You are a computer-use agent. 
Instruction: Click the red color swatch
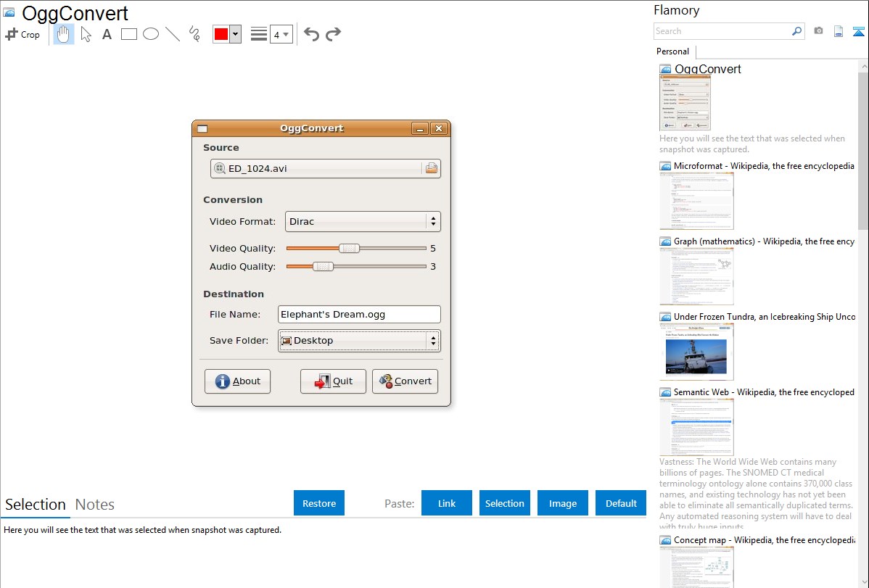tap(221, 34)
